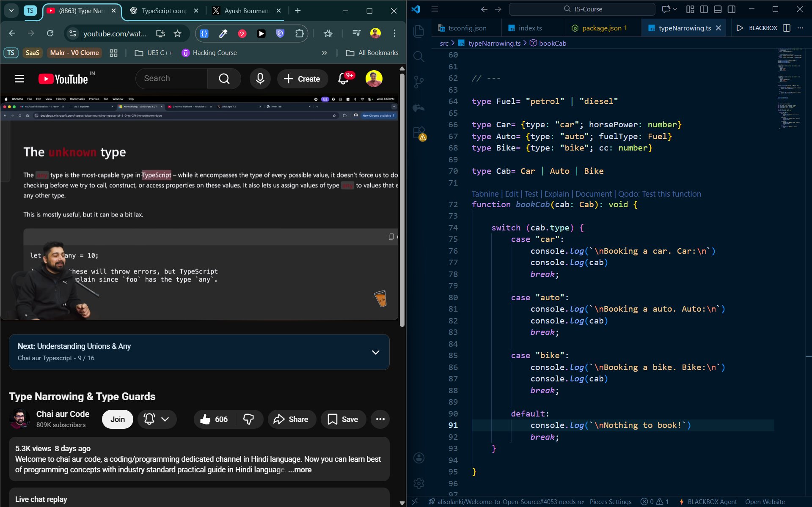Show more hidden bookmarks chevron
812x507 pixels.
324,53
